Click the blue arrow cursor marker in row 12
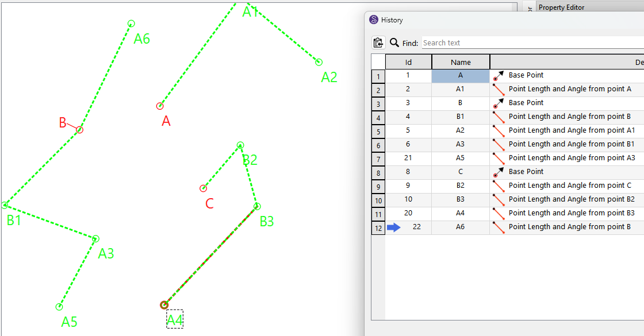The width and height of the screenshot is (644, 336). [x=394, y=227]
